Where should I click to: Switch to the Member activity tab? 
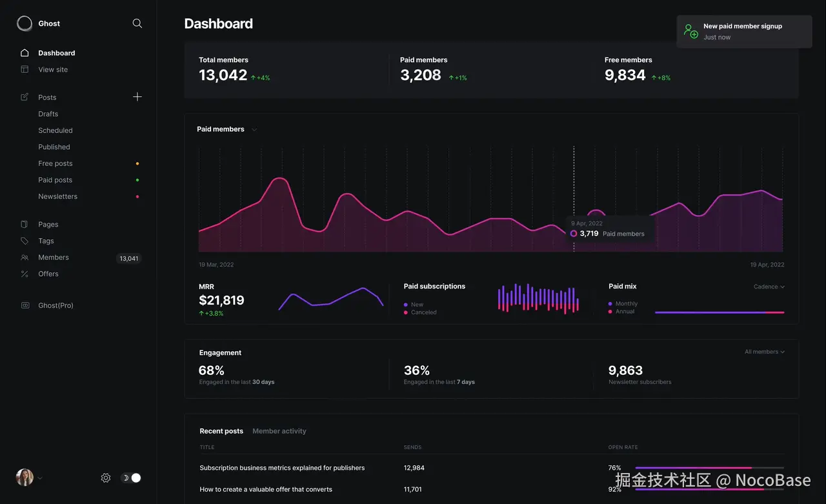tap(279, 431)
